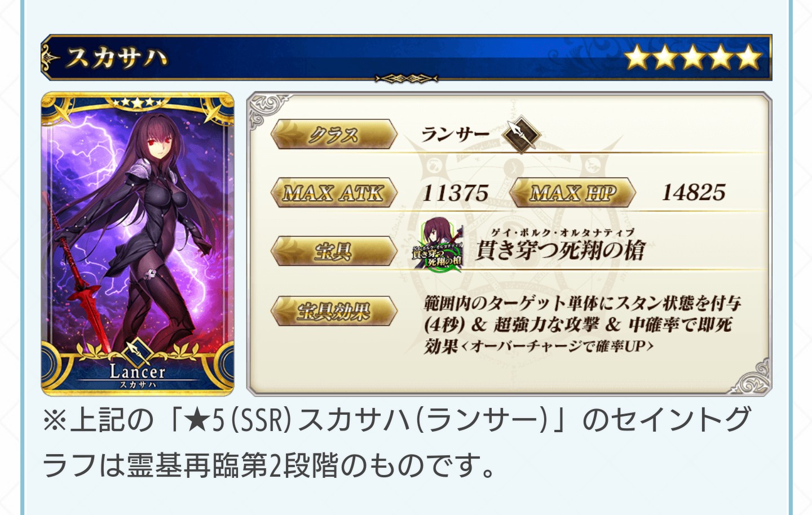Screen dimensions: 812x515
Task: Select the 宝具 gold label
Action: click(x=334, y=251)
